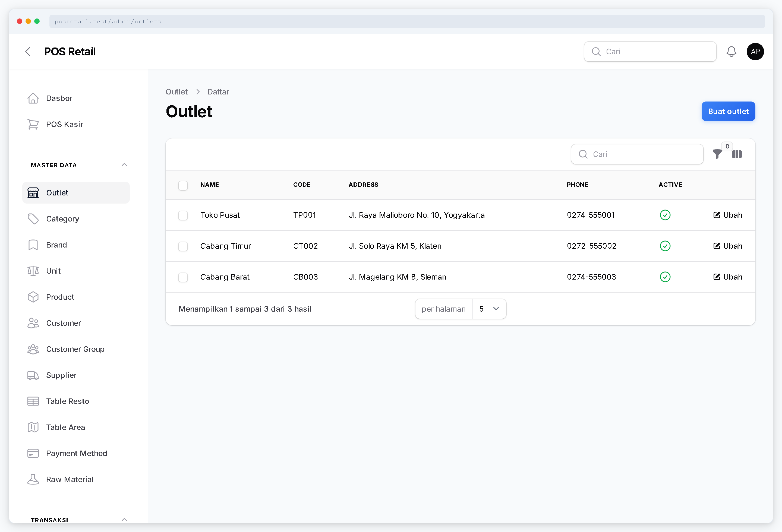Screen dimensions: 782x532
Task: Click the Product cube icon
Action: [x=33, y=297]
